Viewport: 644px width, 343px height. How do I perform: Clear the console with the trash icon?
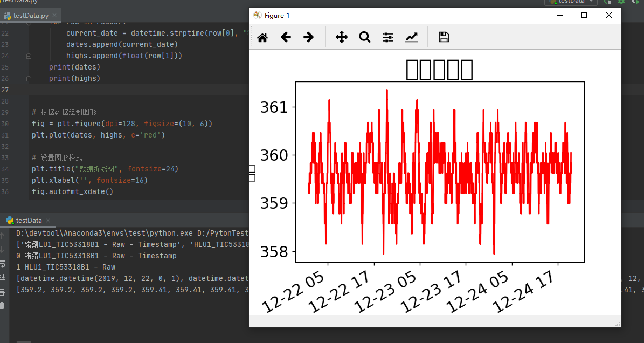pos(3,306)
